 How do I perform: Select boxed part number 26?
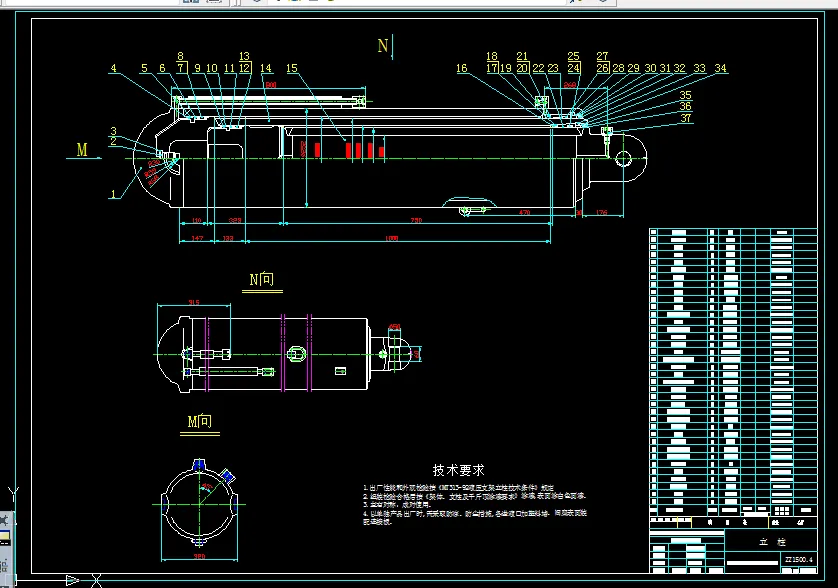pyautogui.click(x=603, y=68)
